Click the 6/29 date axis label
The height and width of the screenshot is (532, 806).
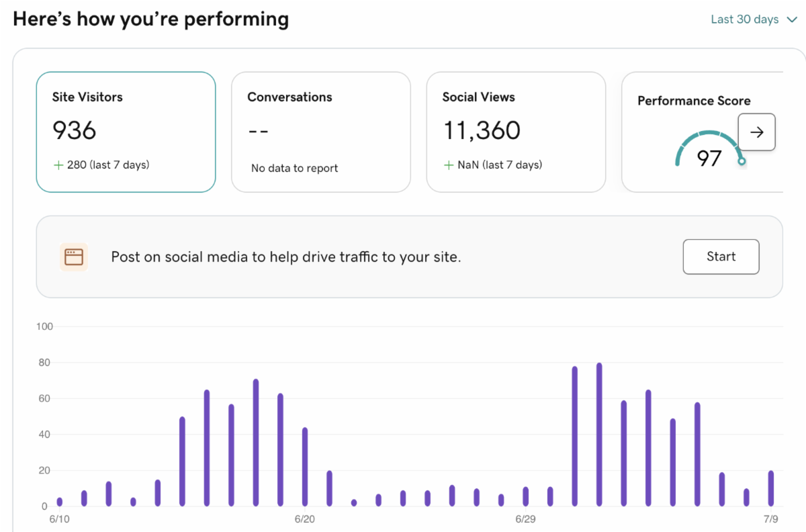pos(525,519)
